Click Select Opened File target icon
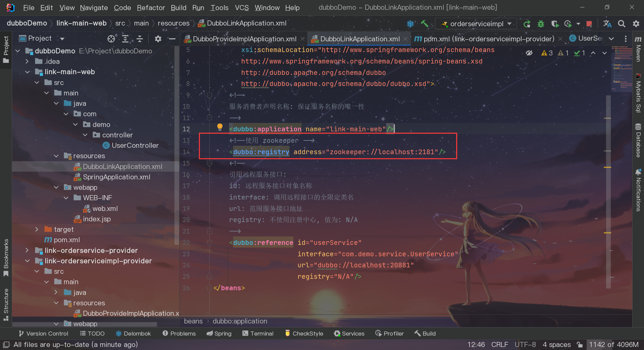 click(111, 39)
